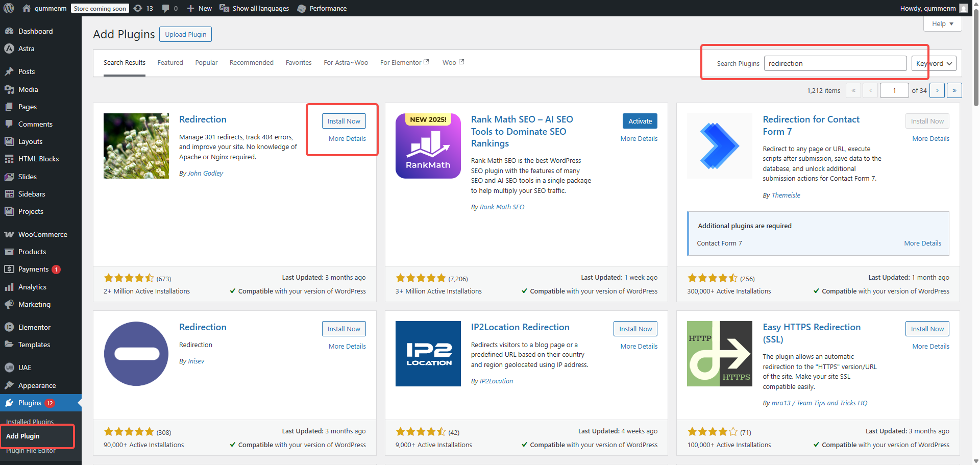Click the WordPress logo in admin bar
The height and width of the screenshot is (465, 980).
pos(9,8)
